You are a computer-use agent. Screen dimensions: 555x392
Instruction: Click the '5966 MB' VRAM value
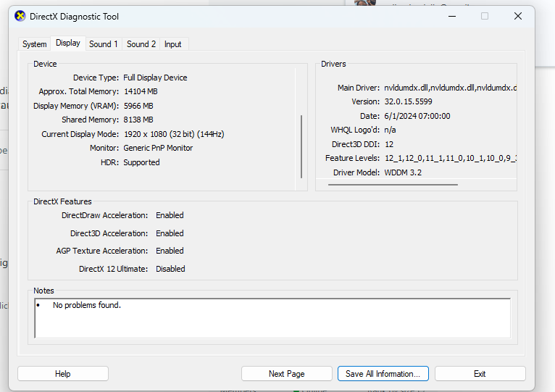click(x=138, y=106)
